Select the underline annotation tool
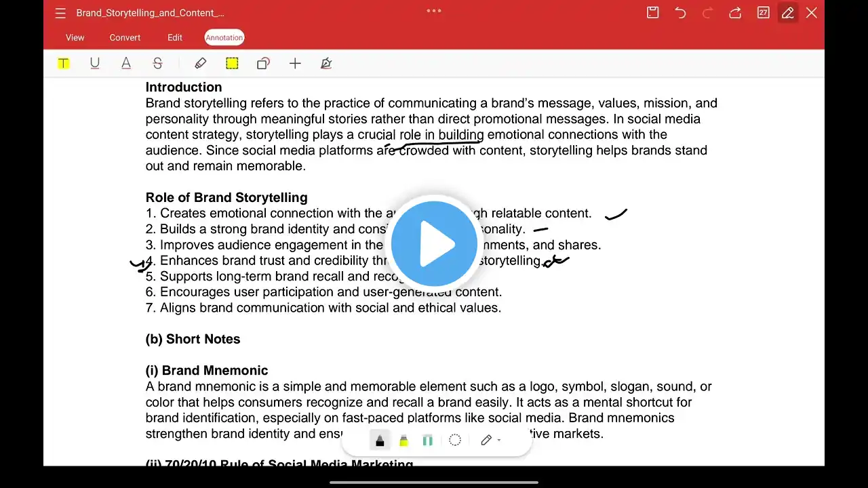 click(94, 63)
